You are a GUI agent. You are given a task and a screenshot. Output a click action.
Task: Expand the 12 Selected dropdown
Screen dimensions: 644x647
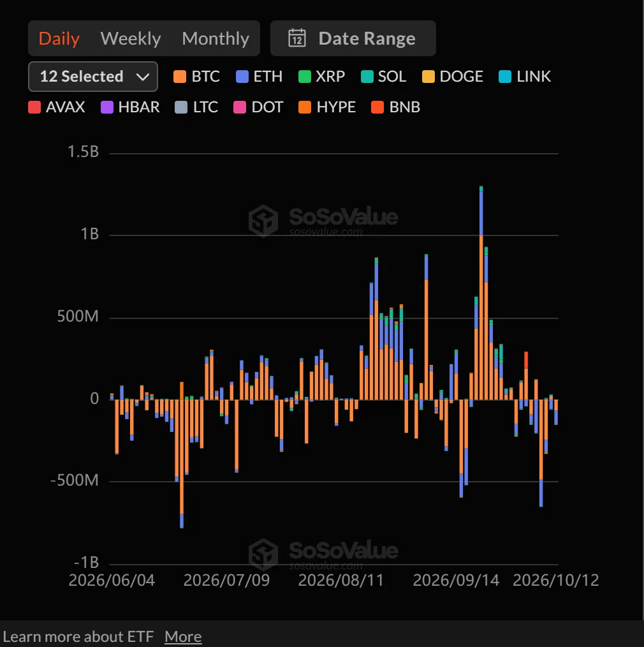click(x=93, y=77)
